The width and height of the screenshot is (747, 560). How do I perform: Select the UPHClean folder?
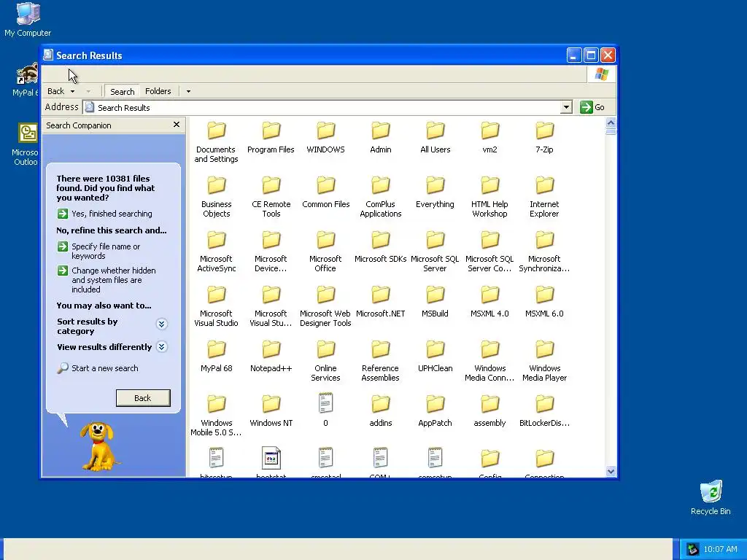point(436,356)
